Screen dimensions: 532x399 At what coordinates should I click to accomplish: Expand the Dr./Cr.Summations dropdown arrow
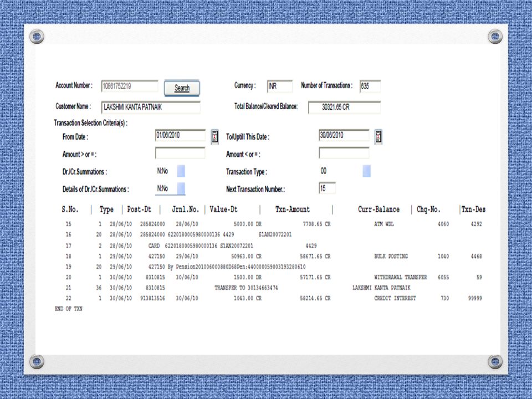coord(181,171)
